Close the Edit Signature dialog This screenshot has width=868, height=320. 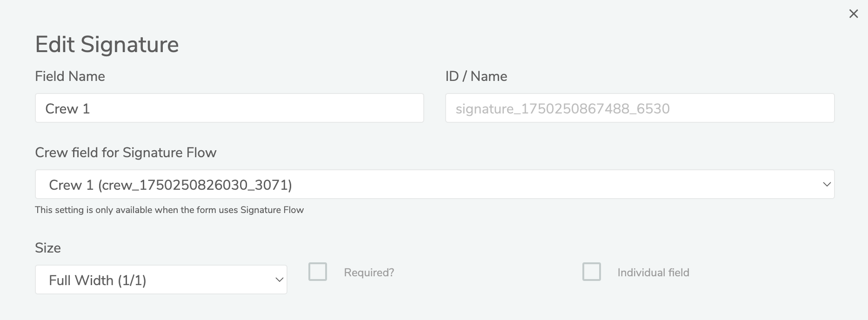pyautogui.click(x=854, y=14)
